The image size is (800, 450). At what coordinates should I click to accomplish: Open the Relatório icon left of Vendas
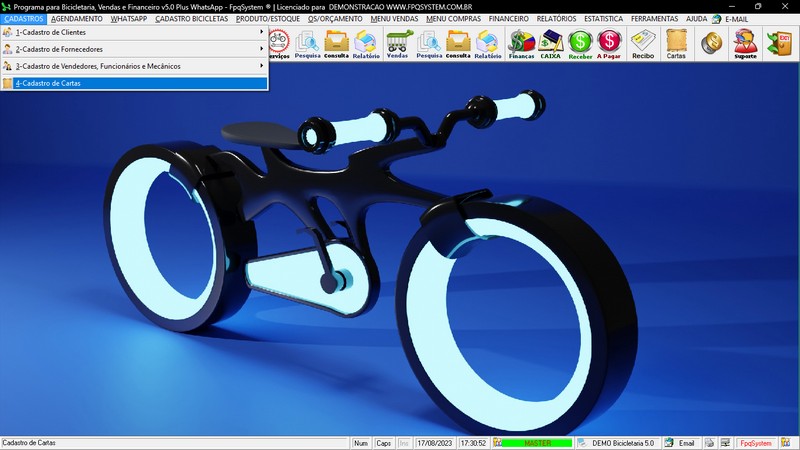[x=366, y=44]
